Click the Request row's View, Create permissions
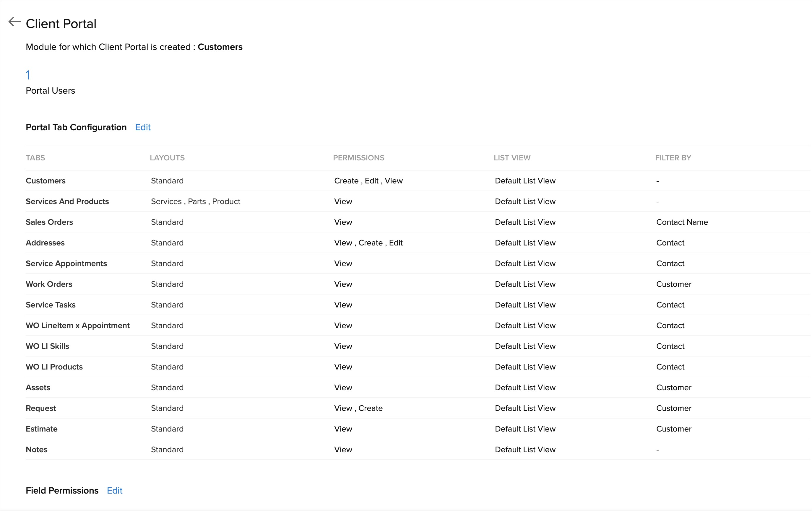 (x=358, y=408)
